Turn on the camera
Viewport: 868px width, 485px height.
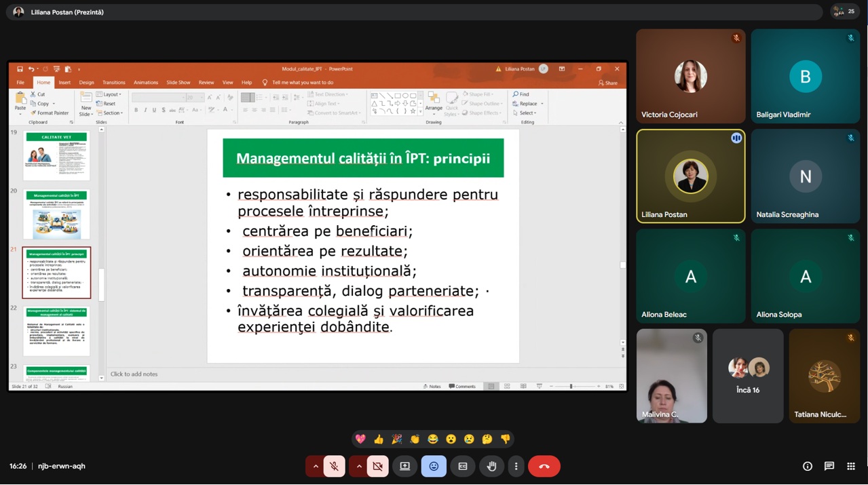click(377, 467)
